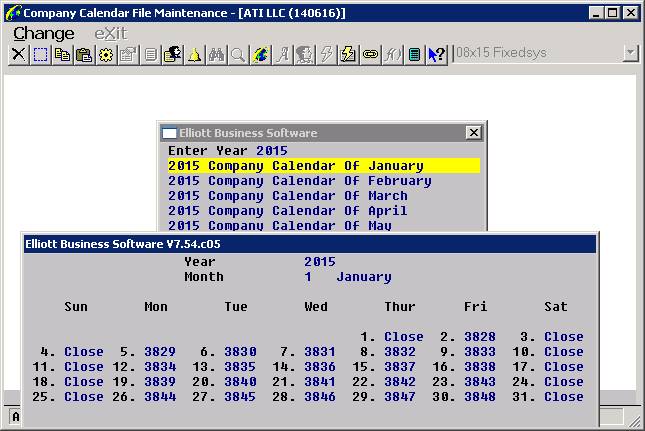
Task: Click day 1 value Close
Action: (x=404, y=337)
